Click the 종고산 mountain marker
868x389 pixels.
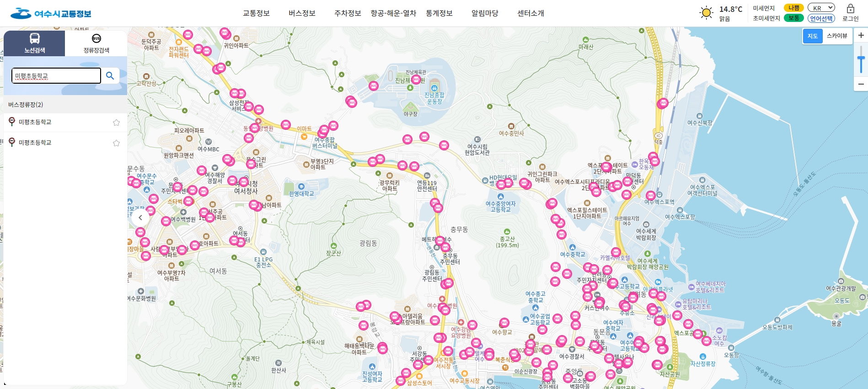click(507, 232)
